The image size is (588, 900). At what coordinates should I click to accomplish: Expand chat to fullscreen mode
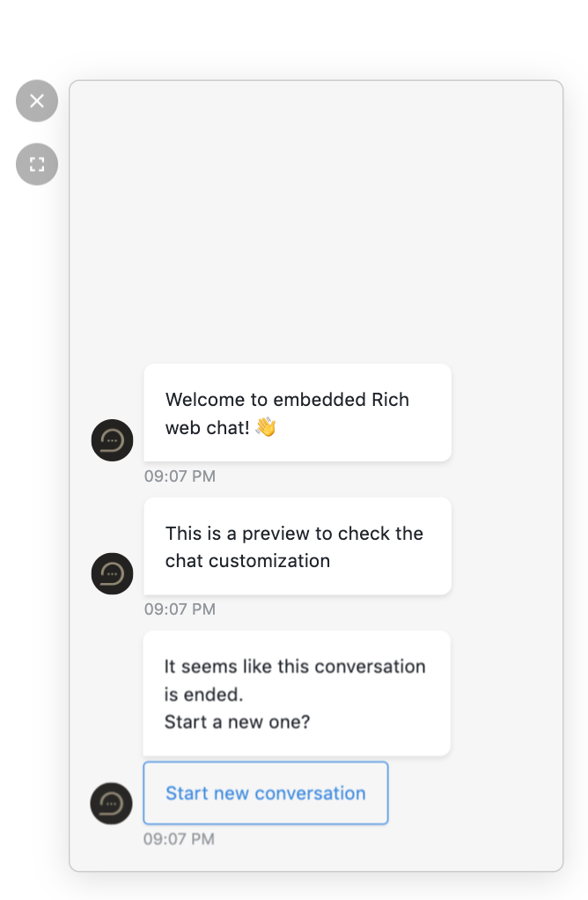(x=37, y=164)
